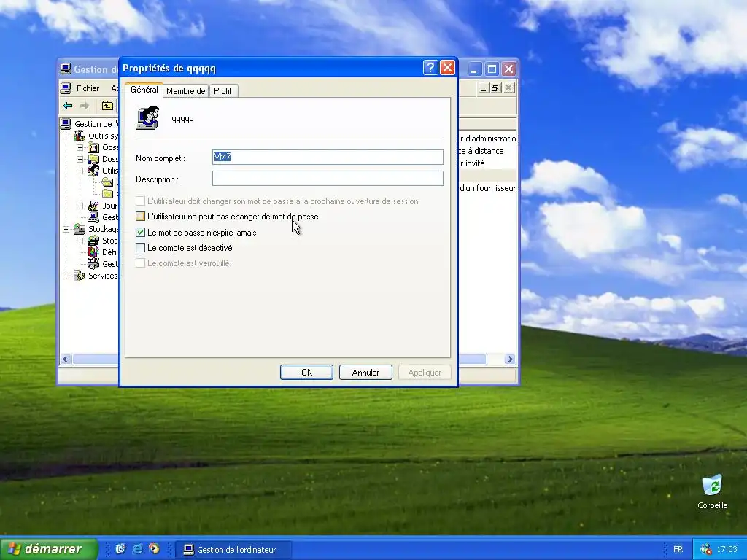
Task: Expand the Observateur d'événements node
Action: (x=80, y=147)
